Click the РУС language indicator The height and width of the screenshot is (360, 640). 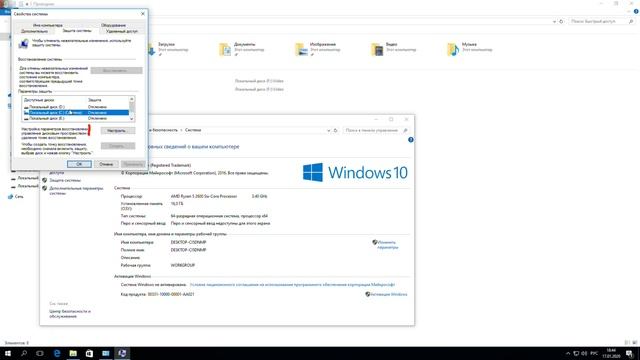click(x=594, y=353)
